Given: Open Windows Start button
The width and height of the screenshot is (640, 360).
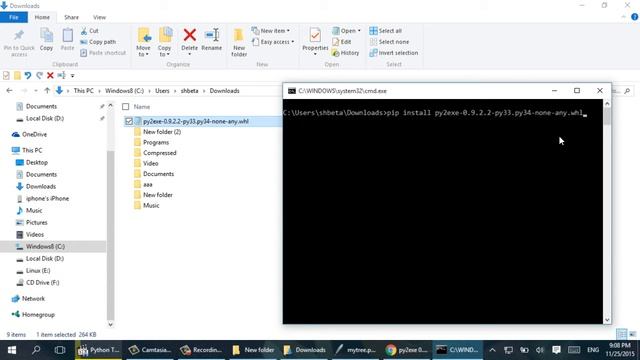Looking at the screenshot, I should pos(12,350).
